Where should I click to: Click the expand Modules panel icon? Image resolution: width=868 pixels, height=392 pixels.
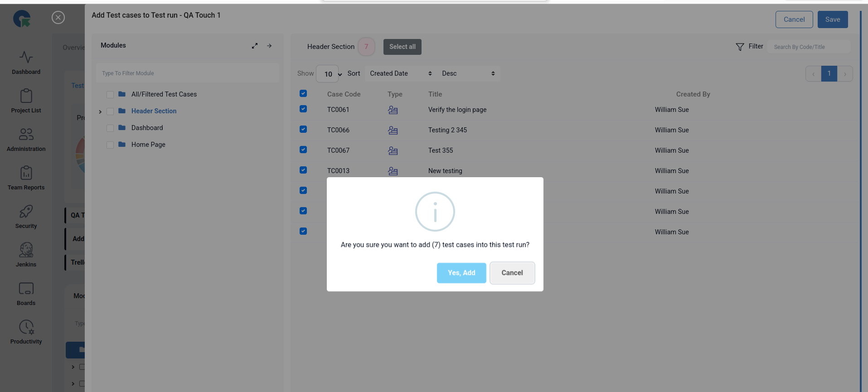coord(255,46)
